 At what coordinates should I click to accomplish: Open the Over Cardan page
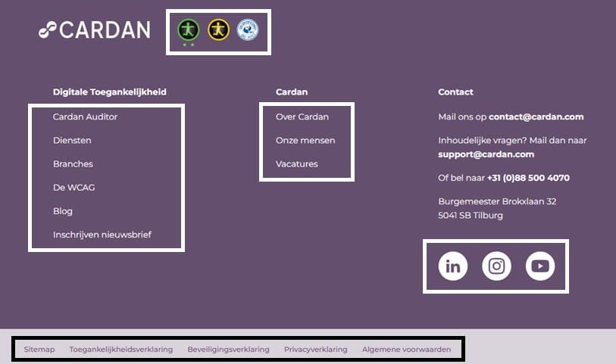pos(302,117)
